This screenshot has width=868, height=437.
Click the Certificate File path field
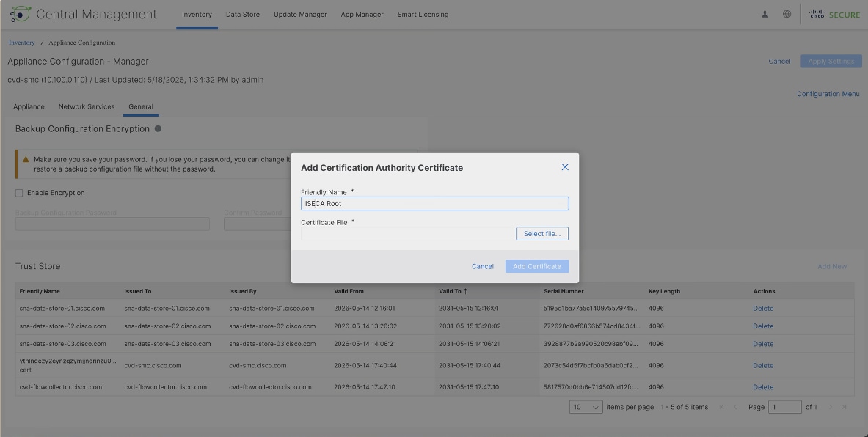click(x=408, y=234)
